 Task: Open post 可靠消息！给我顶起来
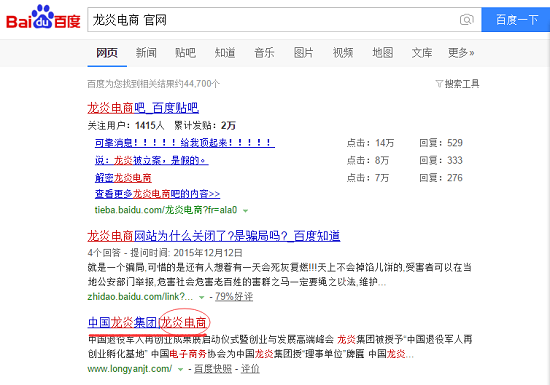185,143
